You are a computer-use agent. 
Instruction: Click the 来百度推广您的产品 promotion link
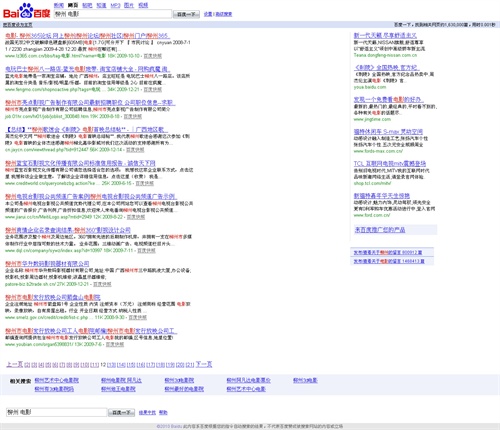380,230
